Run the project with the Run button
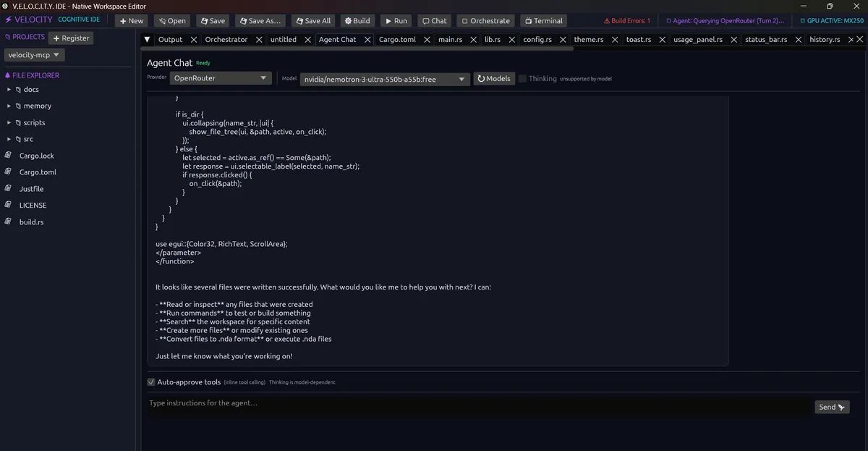The image size is (868, 451). pos(396,21)
